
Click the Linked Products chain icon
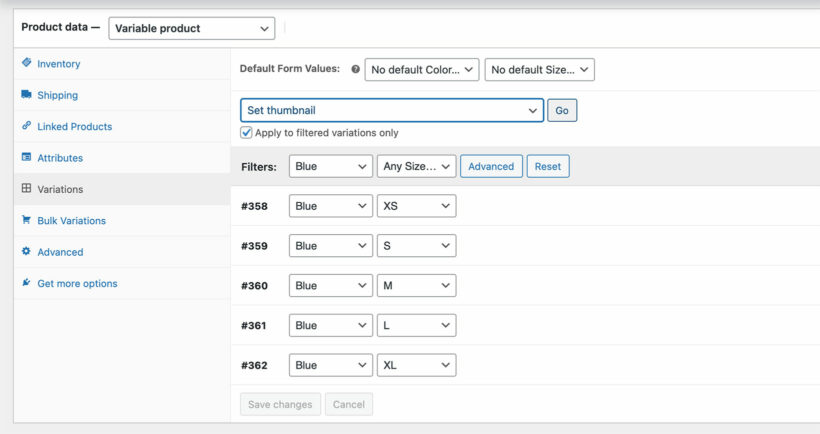click(x=26, y=126)
